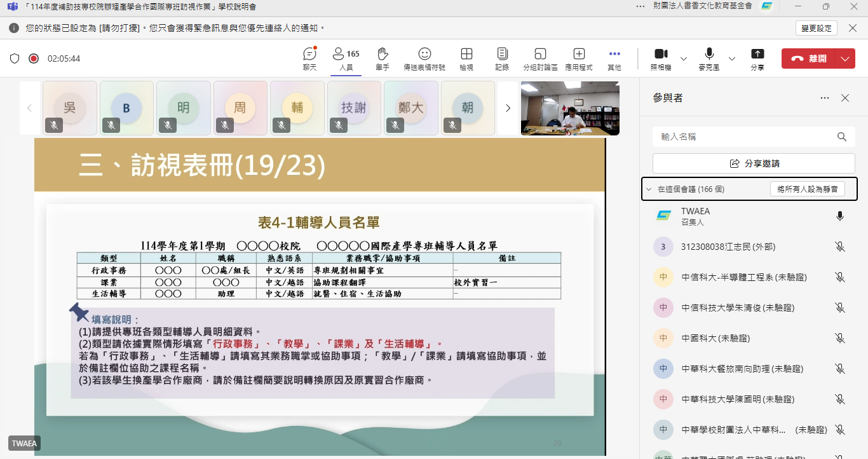Show next participant thumbnails with right arrow
This screenshot has width=868, height=459.
point(508,108)
